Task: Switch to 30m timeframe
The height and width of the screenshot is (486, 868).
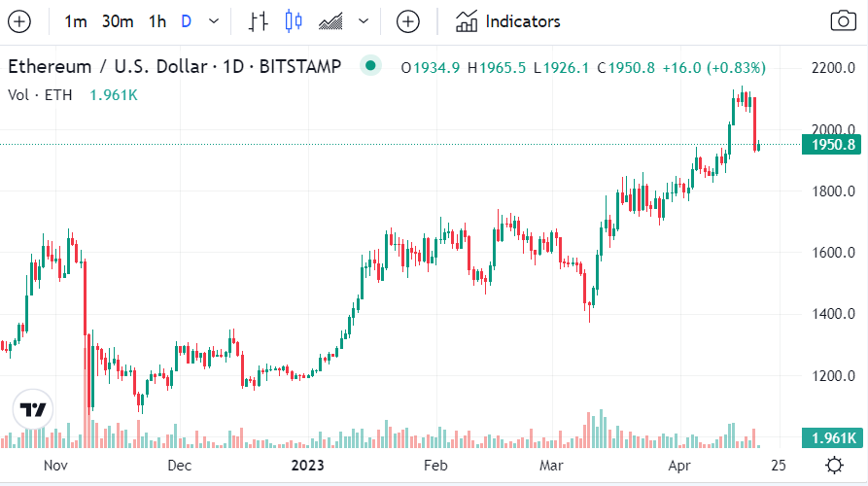Action: [118, 21]
